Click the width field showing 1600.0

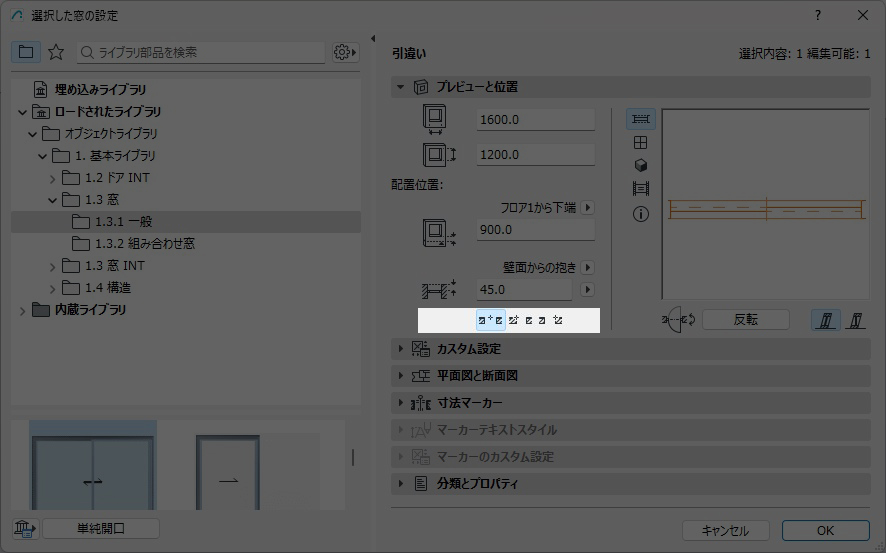[535, 120]
